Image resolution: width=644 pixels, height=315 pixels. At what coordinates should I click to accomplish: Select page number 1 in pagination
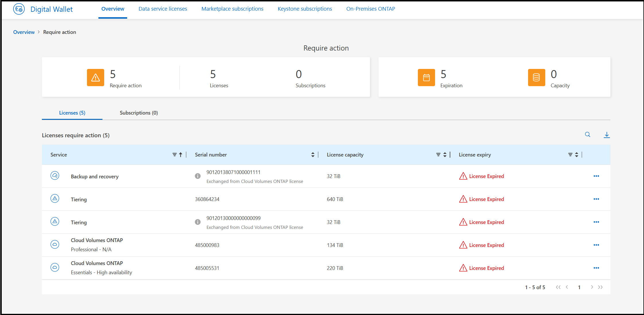point(579,287)
